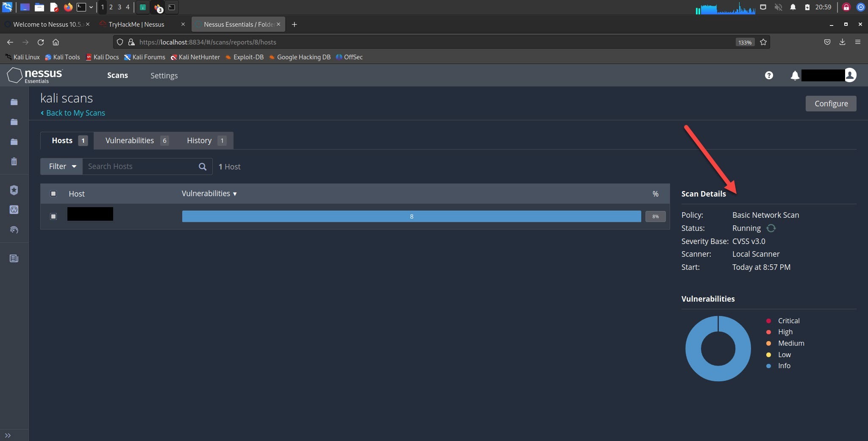View site security lock info
Screen dimensions: 868x441
click(131, 42)
